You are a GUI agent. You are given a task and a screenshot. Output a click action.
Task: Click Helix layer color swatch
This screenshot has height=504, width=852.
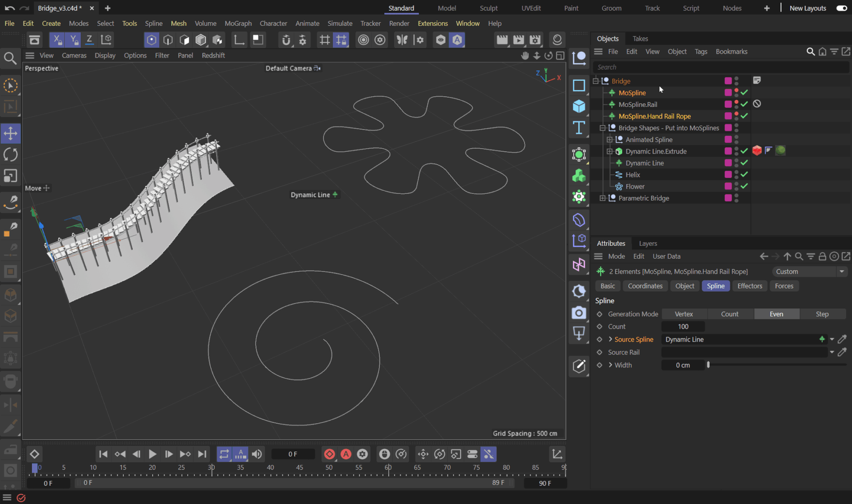point(728,175)
